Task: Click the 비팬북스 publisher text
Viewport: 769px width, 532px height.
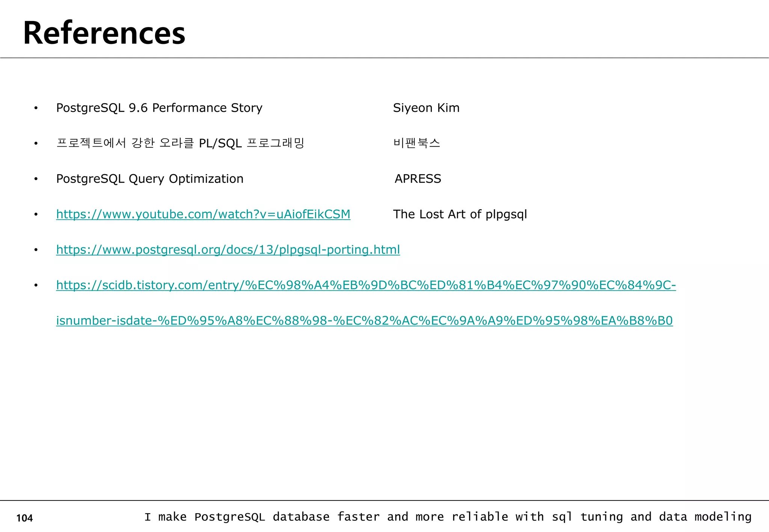Action: coord(416,143)
